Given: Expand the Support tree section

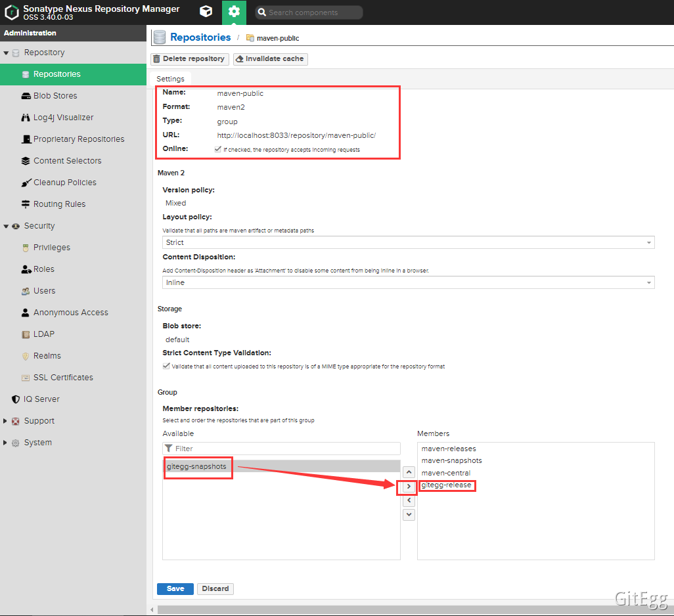Looking at the screenshot, I should coord(5,421).
